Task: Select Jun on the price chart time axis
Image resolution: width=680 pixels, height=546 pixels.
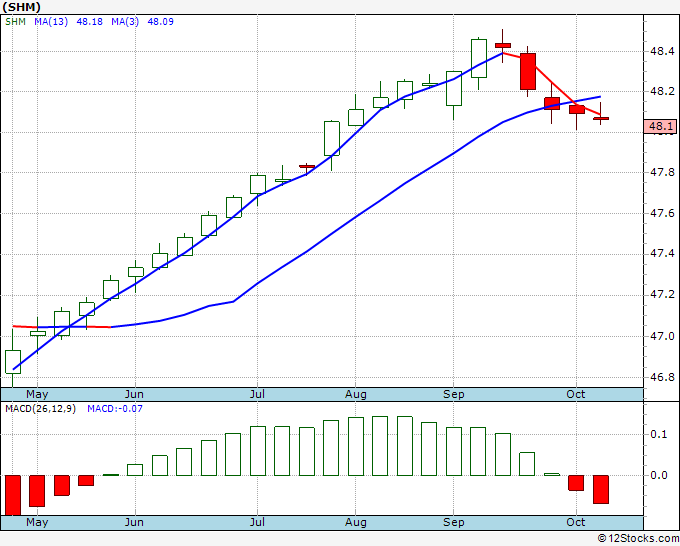Action: (134, 394)
